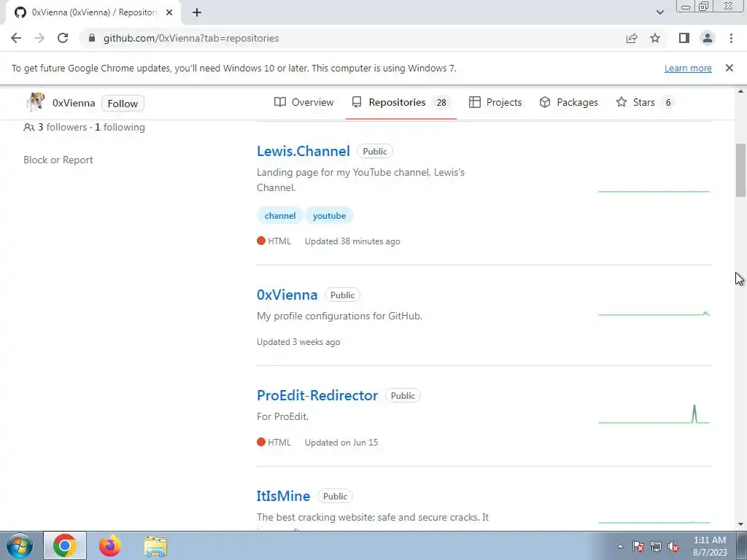Open the ItIsMine repository
747x560 pixels.
point(284,496)
